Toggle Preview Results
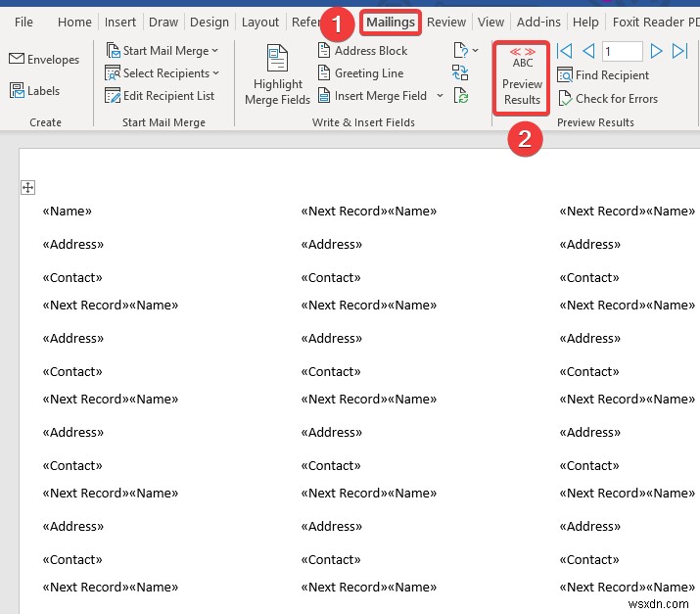This screenshot has width=700, height=614. pos(522,77)
